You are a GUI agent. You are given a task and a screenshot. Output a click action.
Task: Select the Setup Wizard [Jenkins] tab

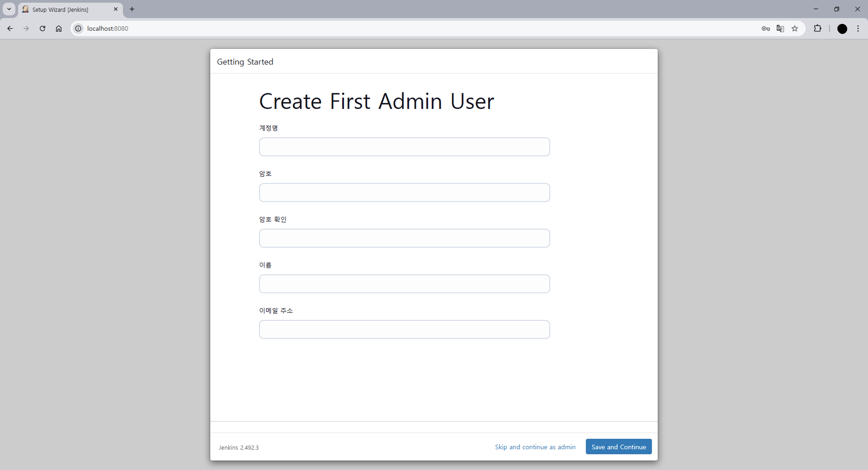[x=70, y=9]
